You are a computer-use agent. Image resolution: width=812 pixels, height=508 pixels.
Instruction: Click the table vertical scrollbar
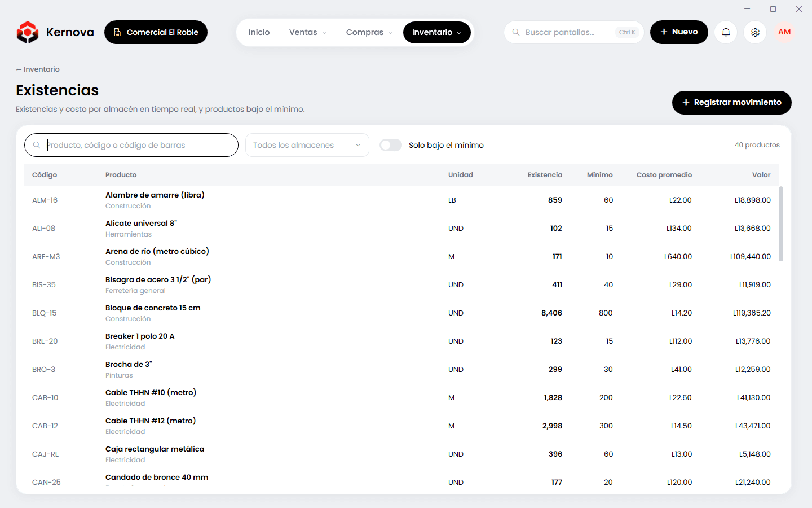click(x=781, y=224)
